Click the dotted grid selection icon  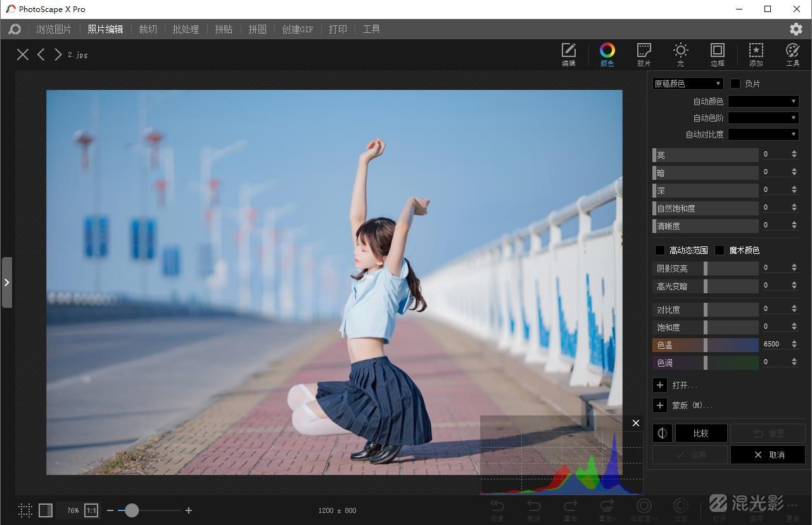[25, 510]
